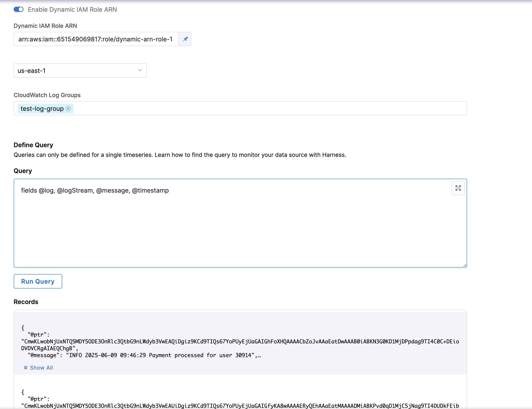
Task: Click the second record's @ptr entry
Action: pyautogui.click(x=39, y=399)
